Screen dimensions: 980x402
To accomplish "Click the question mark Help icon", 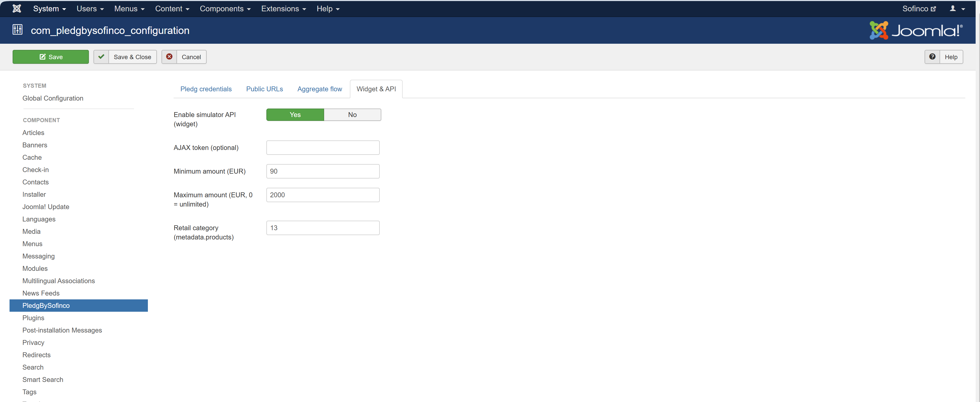I will click(932, 57).
